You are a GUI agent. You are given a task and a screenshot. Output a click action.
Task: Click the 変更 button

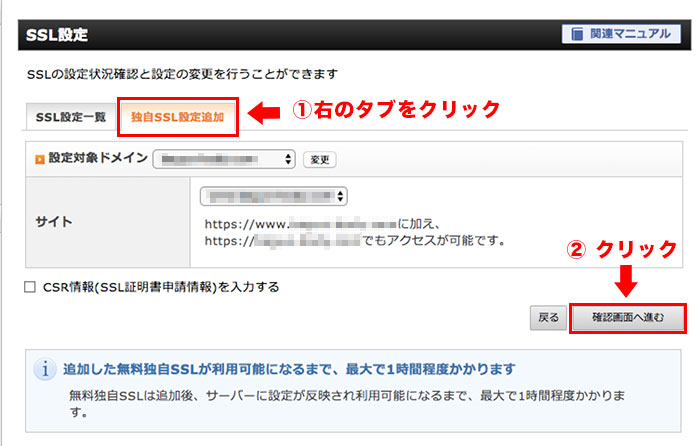click(x=320, y=159)
